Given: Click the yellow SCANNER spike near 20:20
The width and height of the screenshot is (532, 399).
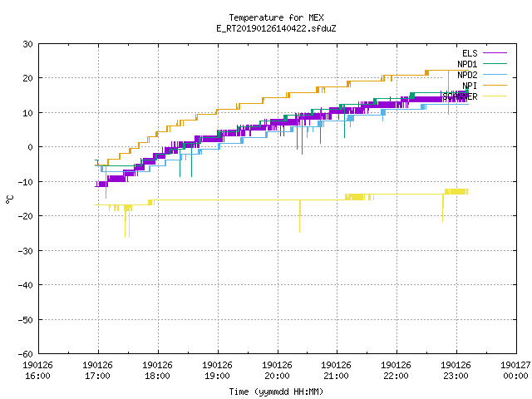Looking at the screenshot, I should [x=299, y=216].
